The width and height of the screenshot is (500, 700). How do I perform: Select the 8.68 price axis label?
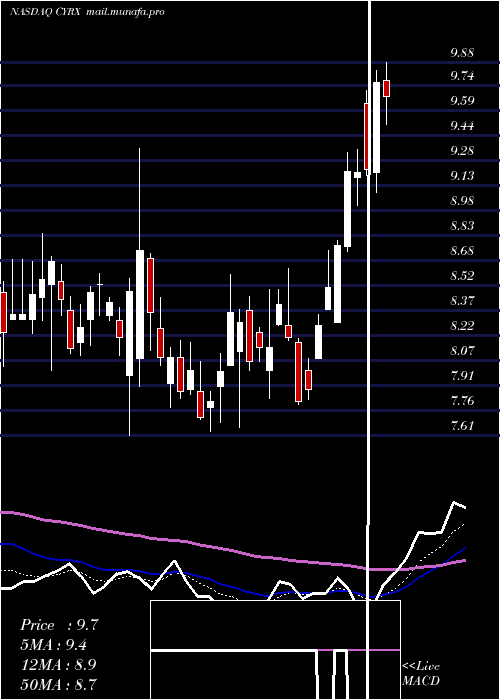pyautogui.click(x=462, y=251)
